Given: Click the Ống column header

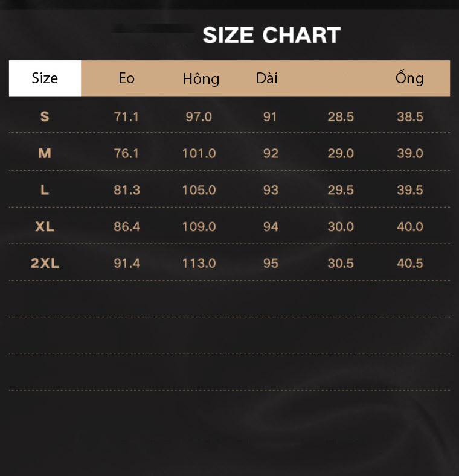Looking at the screenshot, I should 409,78.
